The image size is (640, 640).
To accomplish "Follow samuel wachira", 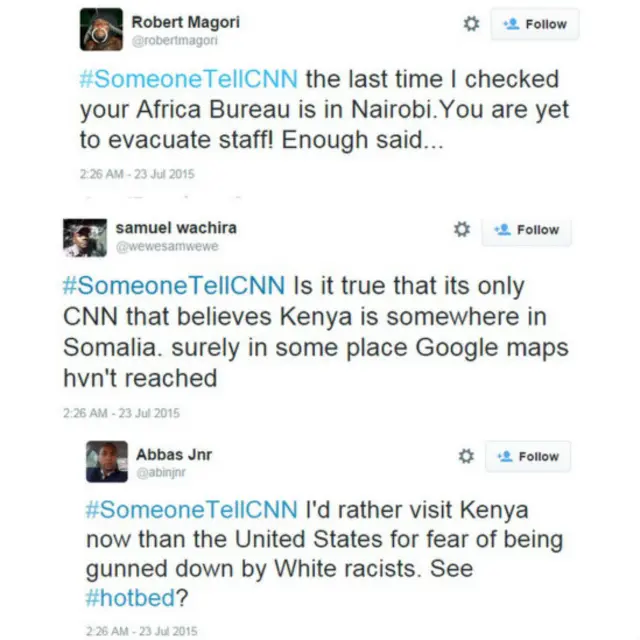I will [526, 229].
